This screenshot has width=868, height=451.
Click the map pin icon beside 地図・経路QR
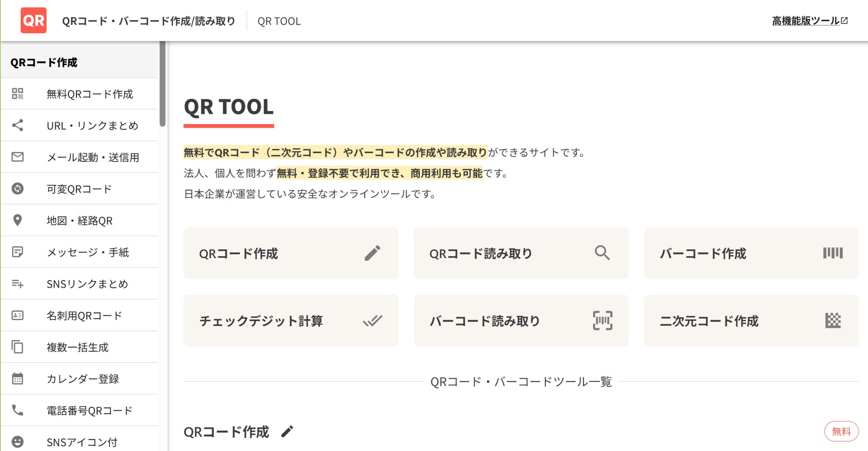[x=17, y=220]
